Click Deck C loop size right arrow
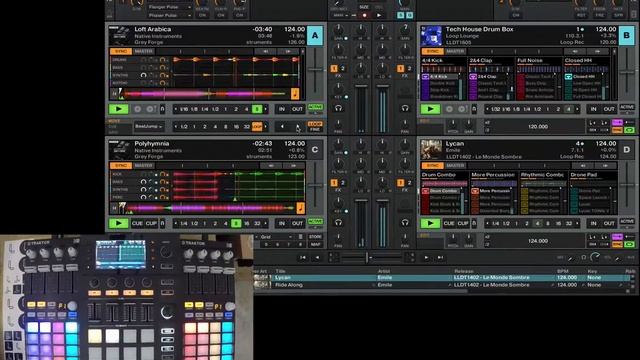 point(266,224)
